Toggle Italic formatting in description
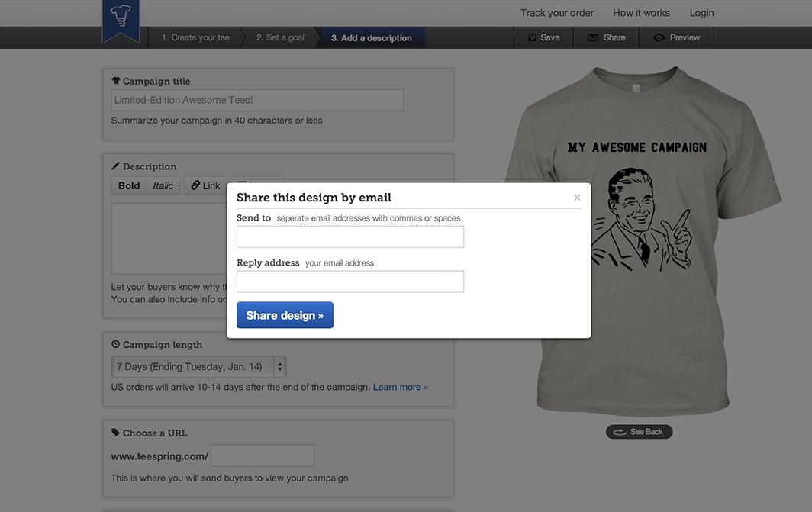812x512 pixels. (x=163, y=185)
